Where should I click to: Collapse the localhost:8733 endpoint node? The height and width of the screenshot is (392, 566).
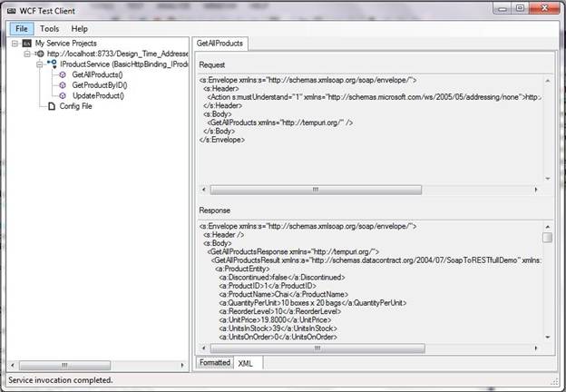tap(27, 54)
